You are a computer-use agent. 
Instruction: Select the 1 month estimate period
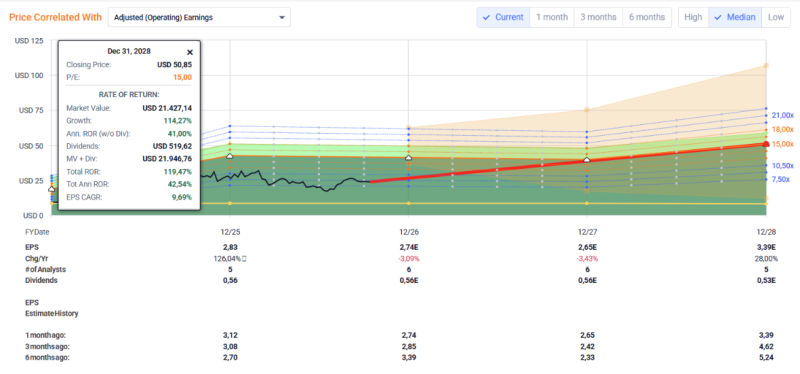(x=552, y=17)
